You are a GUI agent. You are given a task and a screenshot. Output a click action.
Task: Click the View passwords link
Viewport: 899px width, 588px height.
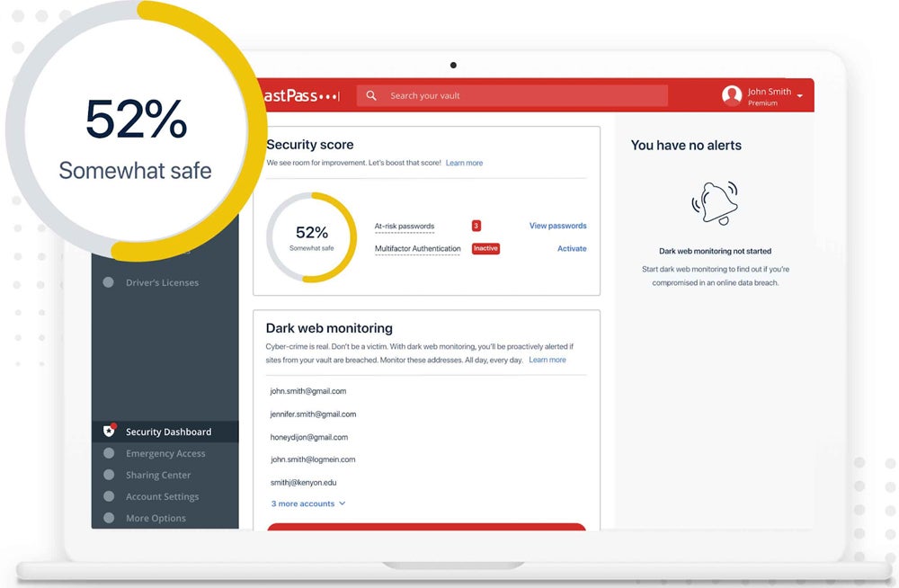pyautogui.click(x=557, y=226)
